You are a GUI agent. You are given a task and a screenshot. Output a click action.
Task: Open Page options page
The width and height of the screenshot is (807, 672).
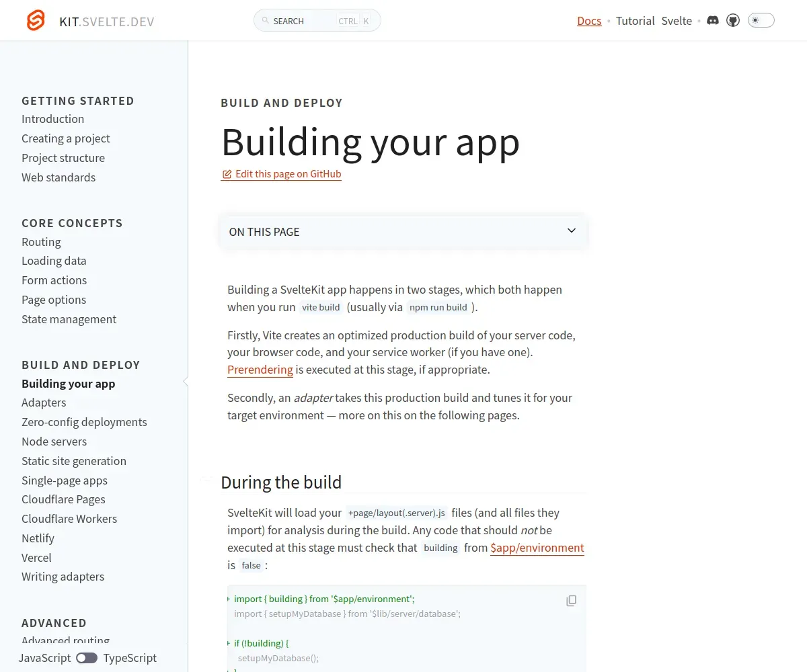[54, 300]
